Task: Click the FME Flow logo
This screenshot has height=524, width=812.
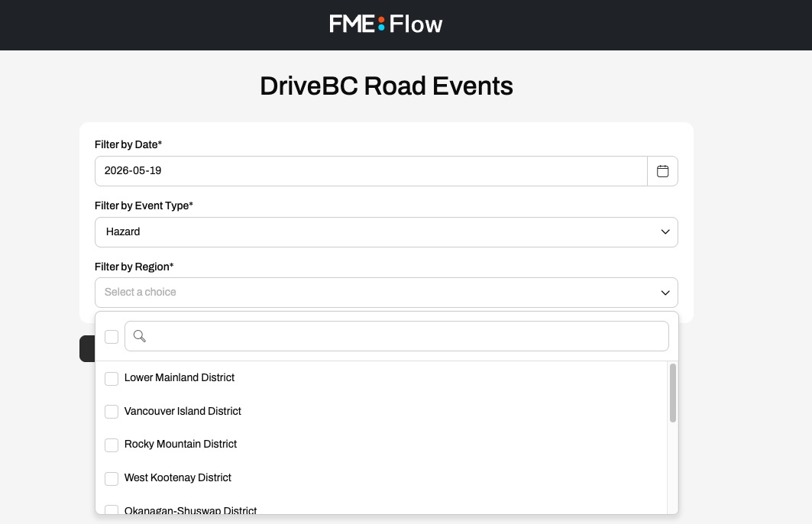Action: [x=386, y=24]
